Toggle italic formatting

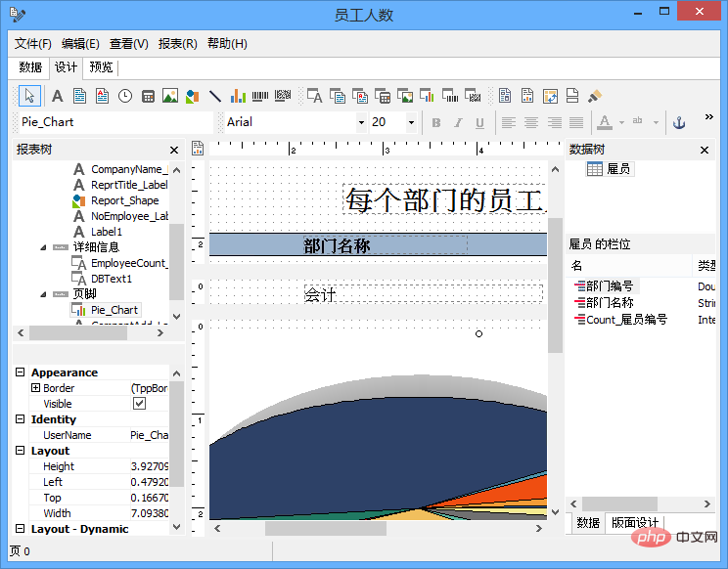458,122
